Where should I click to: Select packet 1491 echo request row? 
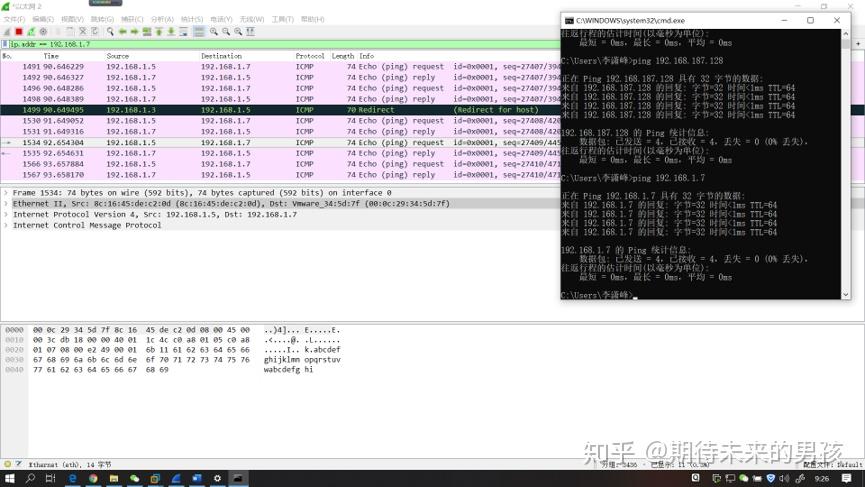point(280,66)
